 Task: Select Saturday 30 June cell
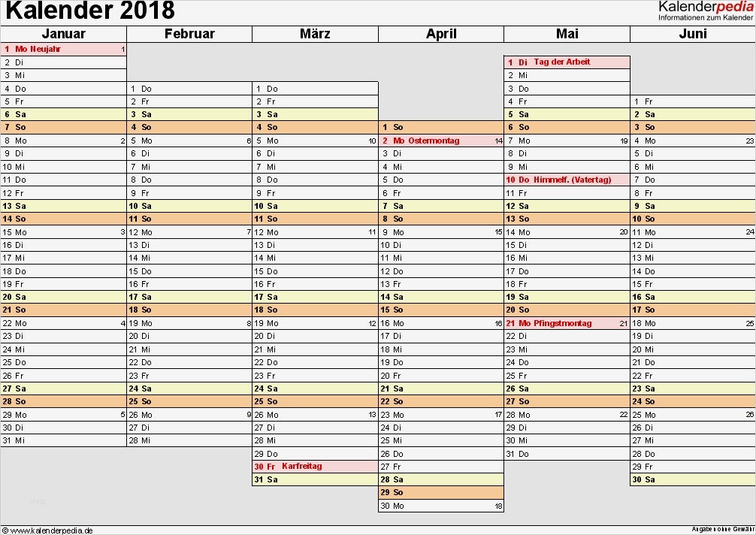pos(692,479)
